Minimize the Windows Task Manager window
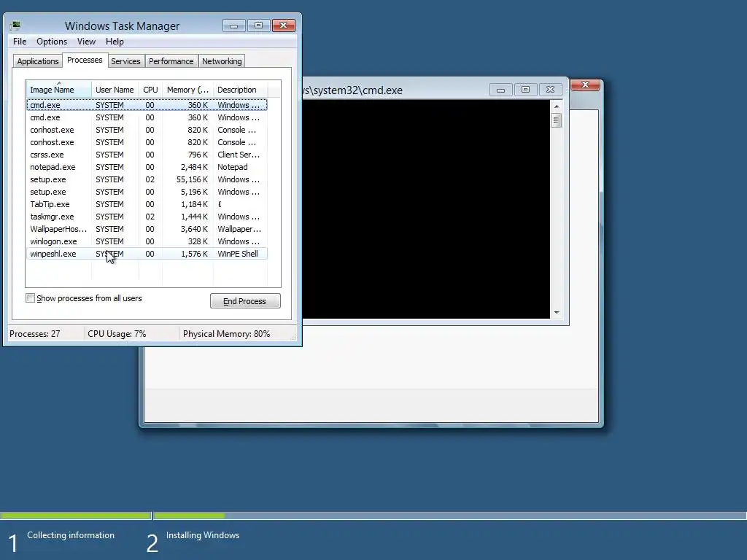This screenshot has width=747, height=560. tap(234, 26)
